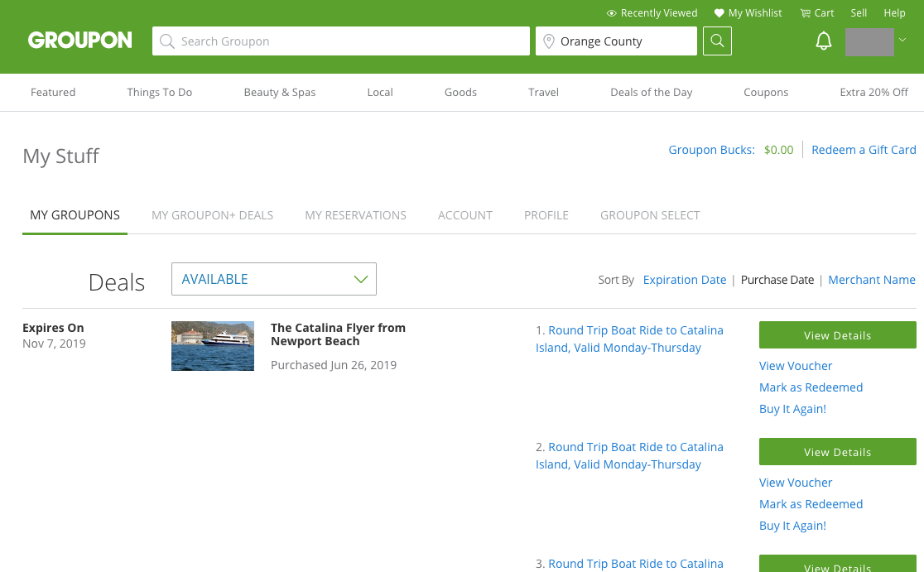
Task: Open the Local category
Action: click(380, 92)
